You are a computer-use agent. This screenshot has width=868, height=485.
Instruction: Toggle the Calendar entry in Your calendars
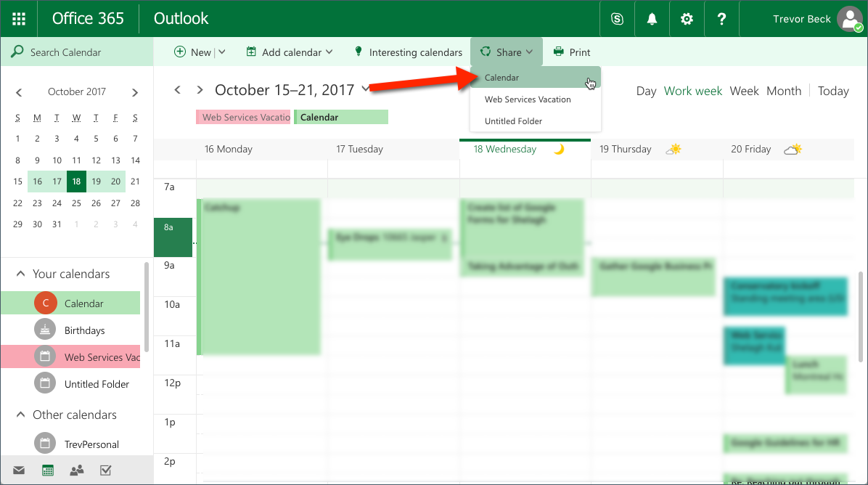70,303
